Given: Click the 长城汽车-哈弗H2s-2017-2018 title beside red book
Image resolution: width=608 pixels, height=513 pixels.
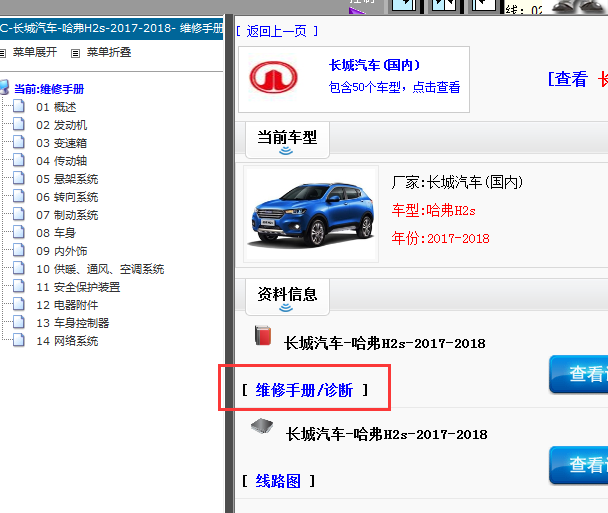Looking at the screenshot, I should point(384,344).
